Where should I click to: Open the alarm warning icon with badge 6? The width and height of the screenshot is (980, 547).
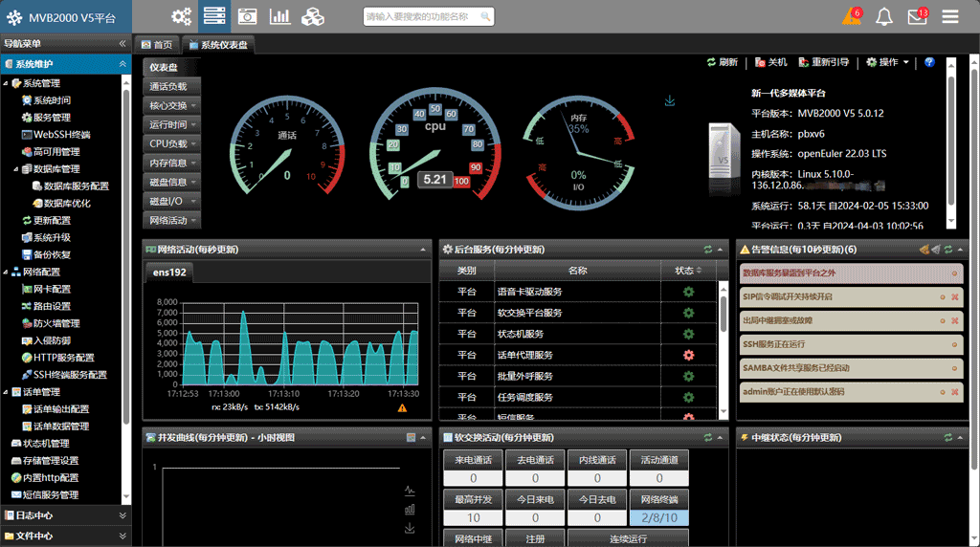850,16
